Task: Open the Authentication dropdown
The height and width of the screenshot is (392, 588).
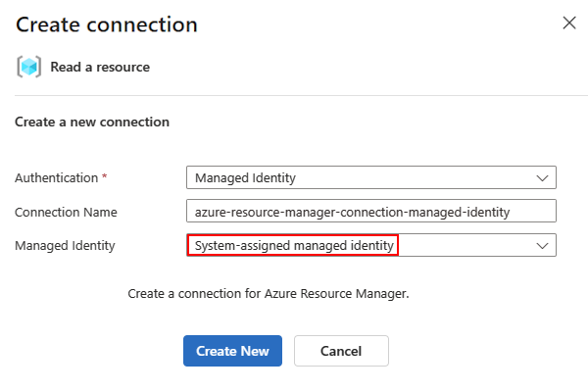Action: tap(370, 177)
